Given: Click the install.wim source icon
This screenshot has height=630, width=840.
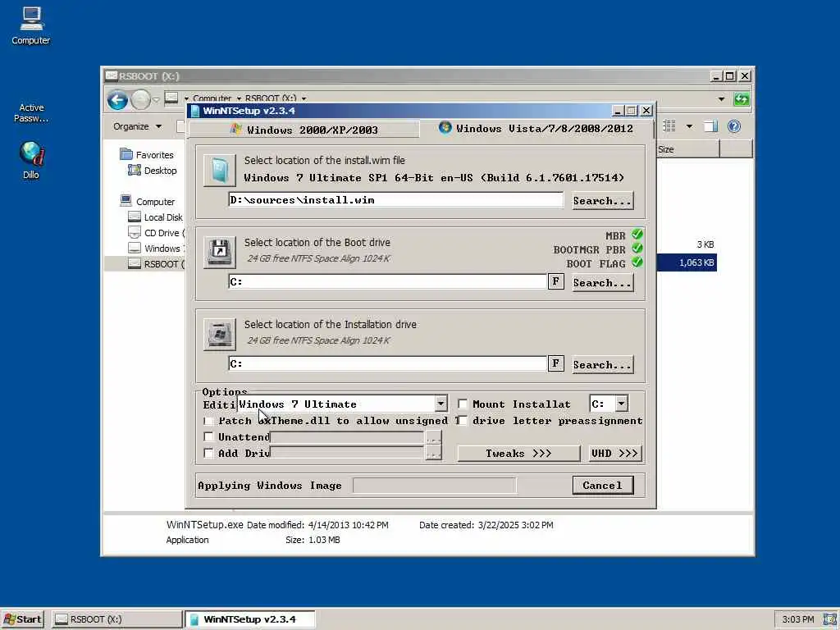Looking at the screenshot, I should [219, 171].
